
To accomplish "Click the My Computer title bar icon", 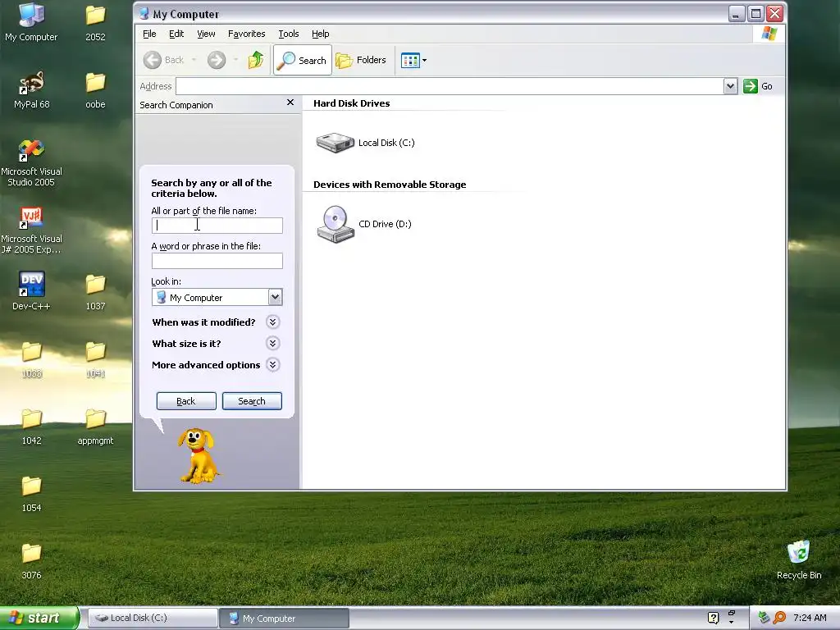I will click(144, 14).
